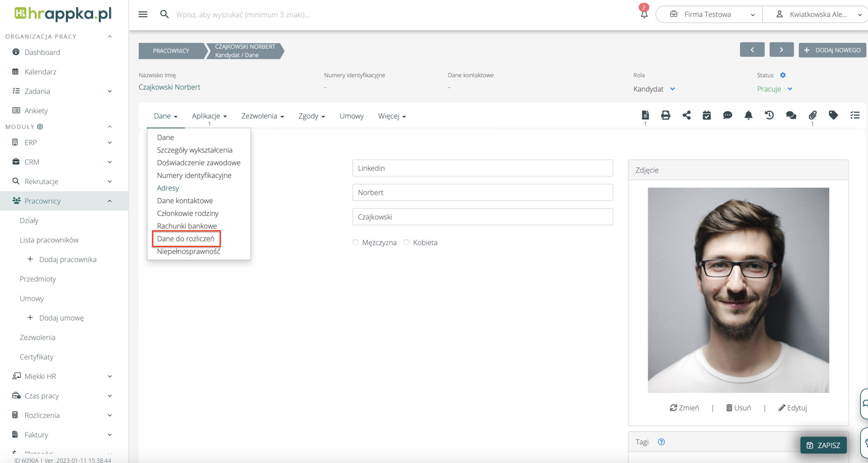
Task: Select the Kobieta radio button
Action: [406, 242]
